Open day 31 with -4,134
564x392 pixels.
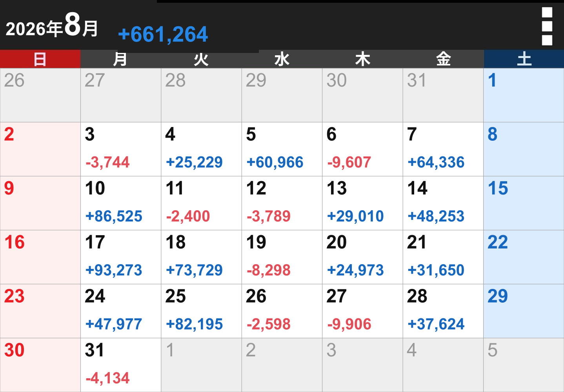[121, 365]
